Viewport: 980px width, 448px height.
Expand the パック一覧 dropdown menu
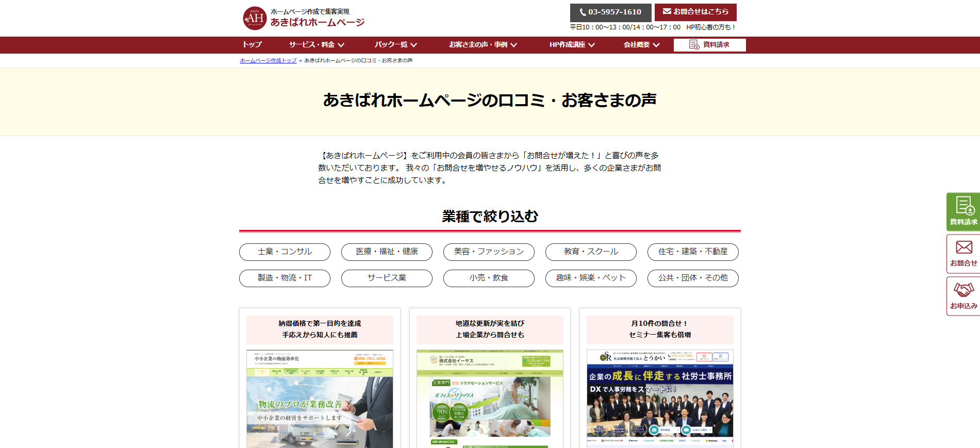(x=395, y=45)
